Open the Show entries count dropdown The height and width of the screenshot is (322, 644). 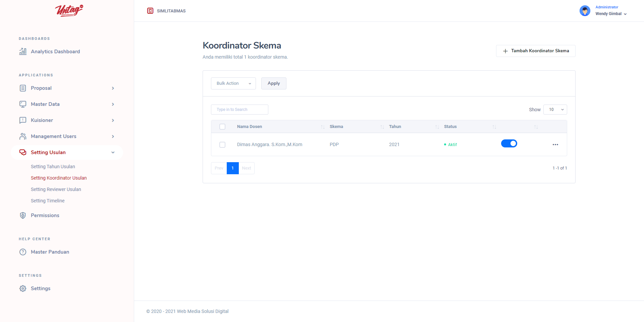(x=555, y=110)
